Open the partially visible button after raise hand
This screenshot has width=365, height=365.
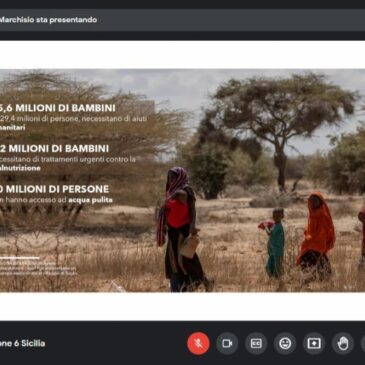point(363,343)
